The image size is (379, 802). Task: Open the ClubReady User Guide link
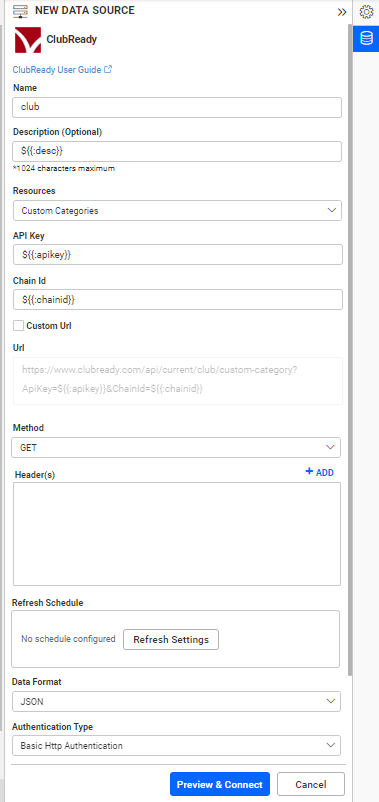pos(62,70)
